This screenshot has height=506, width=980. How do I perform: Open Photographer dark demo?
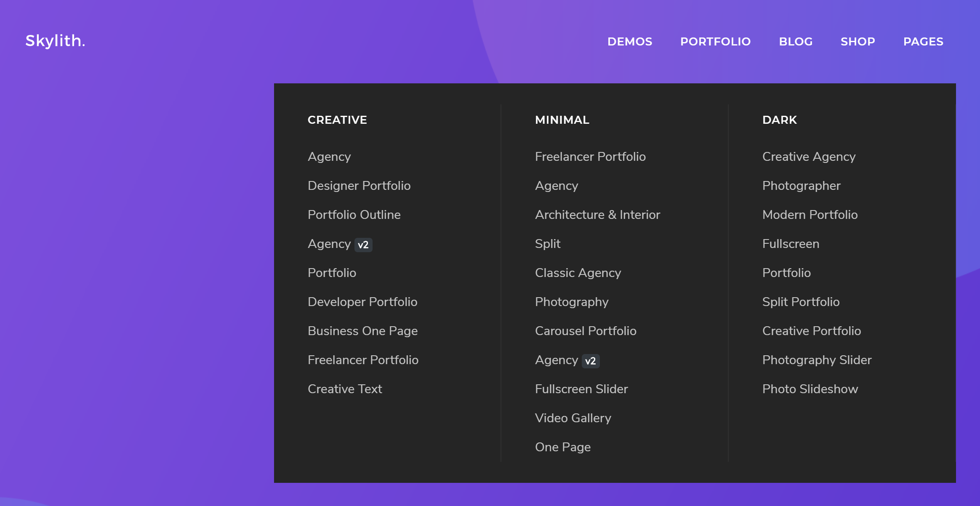coord(801,186)
